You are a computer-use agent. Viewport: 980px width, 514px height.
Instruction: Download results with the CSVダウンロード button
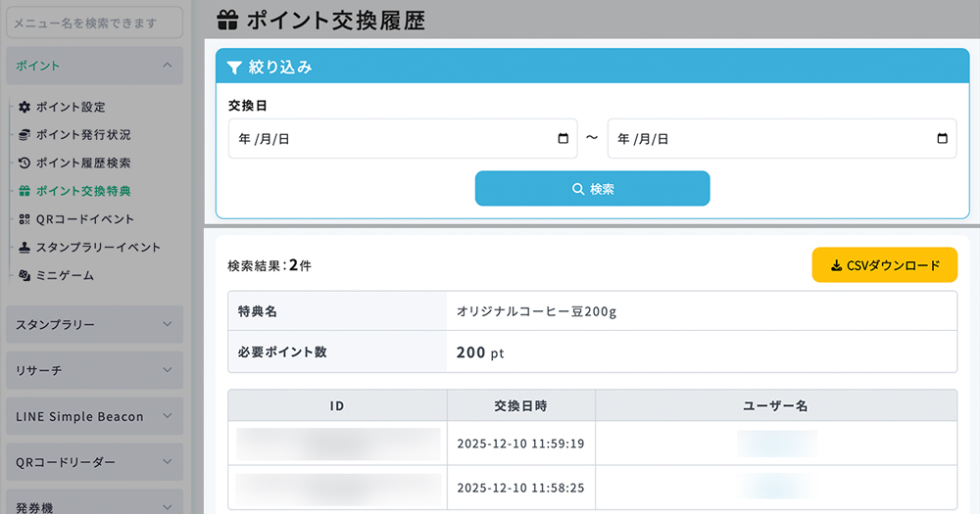tap(884, 264)
